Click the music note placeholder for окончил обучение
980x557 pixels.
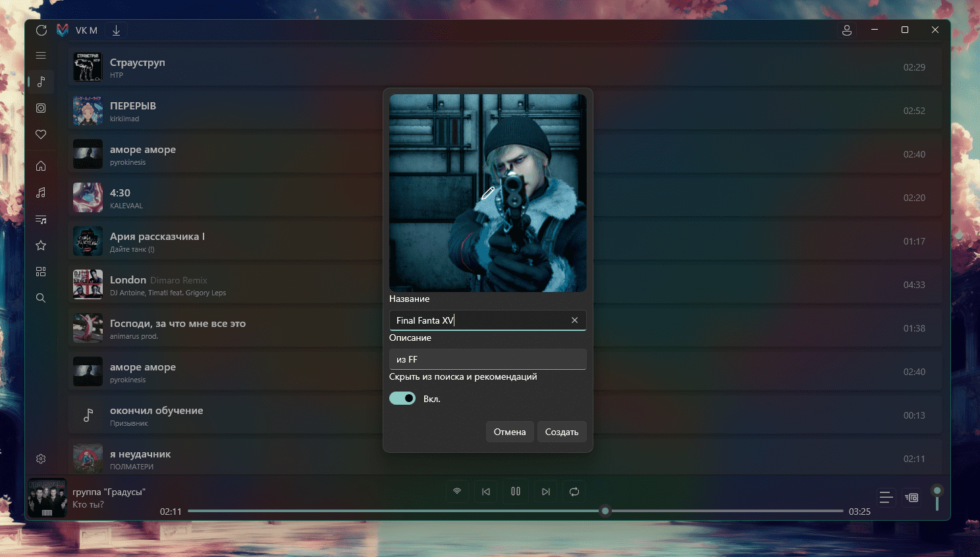click(88, 415)
